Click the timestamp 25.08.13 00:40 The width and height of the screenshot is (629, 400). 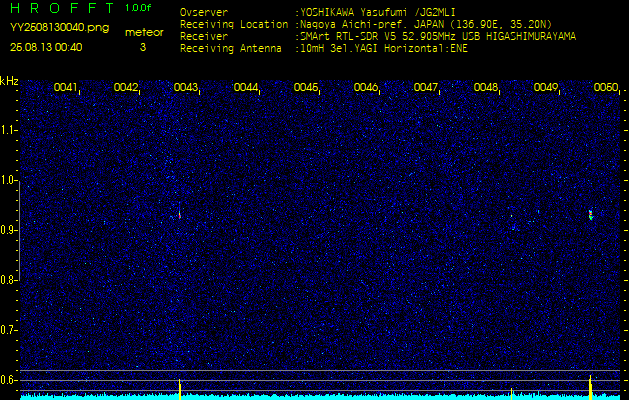click(x=46, y=47)
